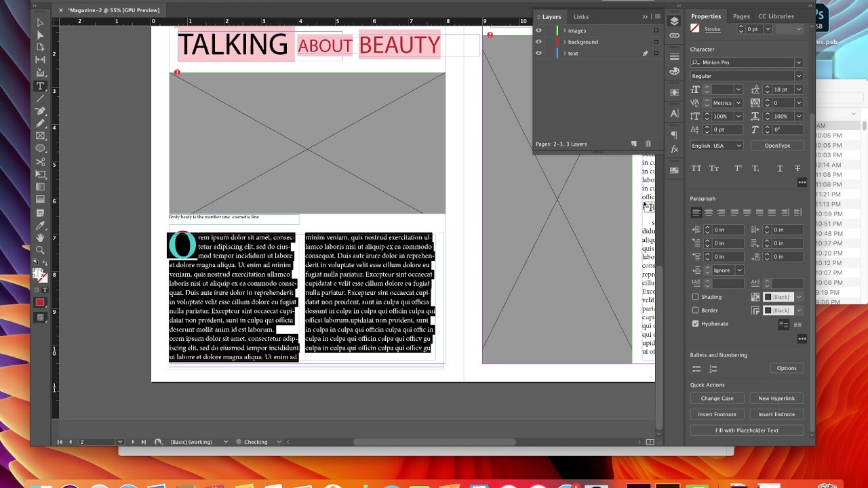
Task: Select the Type tool in toolbar
Action: pyautogui.click(x=40, y=86)
